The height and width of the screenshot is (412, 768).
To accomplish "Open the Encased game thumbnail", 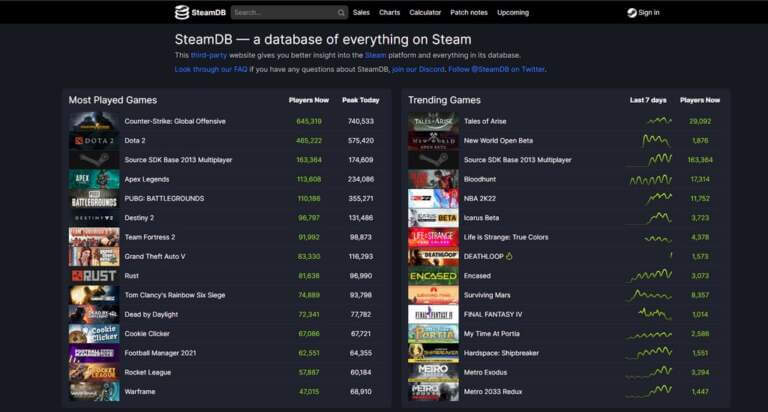I will click(x=433, y=276).
